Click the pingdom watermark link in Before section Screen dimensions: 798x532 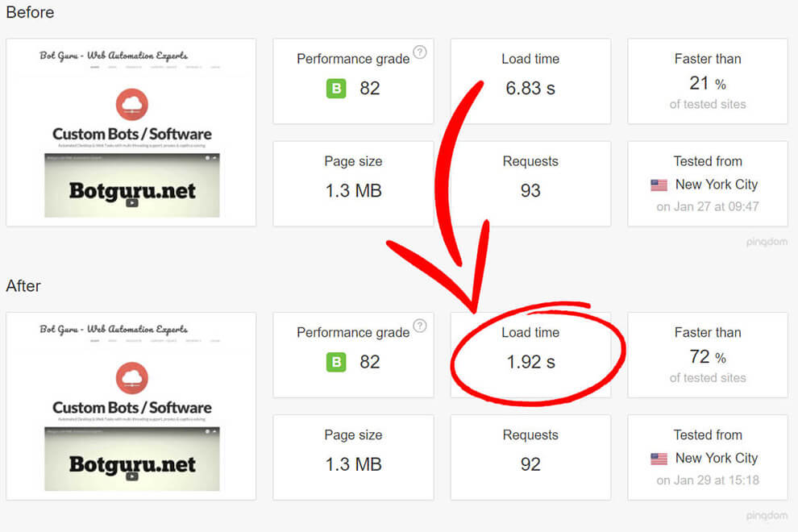[x=767, y=242]
